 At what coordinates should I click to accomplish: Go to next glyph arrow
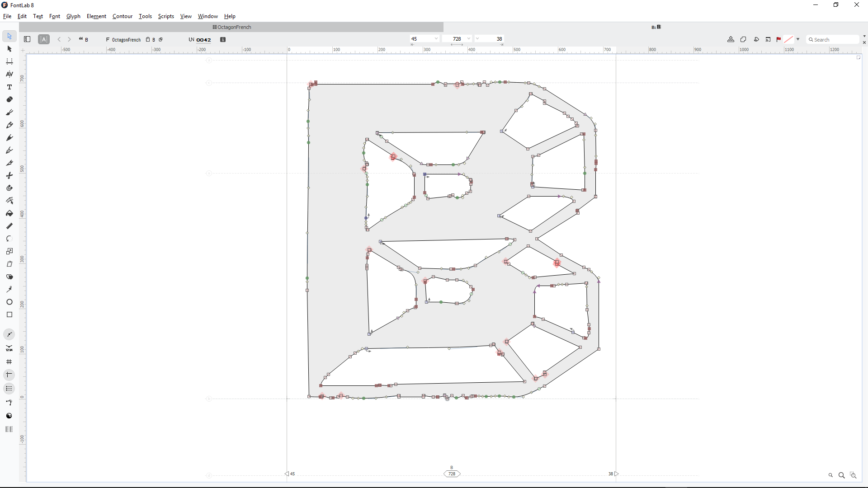click(69, 39)
